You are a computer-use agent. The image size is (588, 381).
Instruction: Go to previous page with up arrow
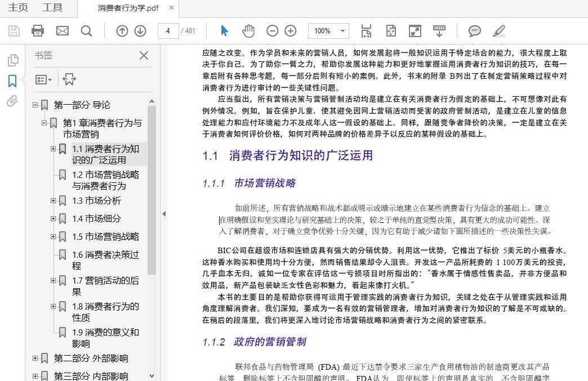[x=122, y=31]
